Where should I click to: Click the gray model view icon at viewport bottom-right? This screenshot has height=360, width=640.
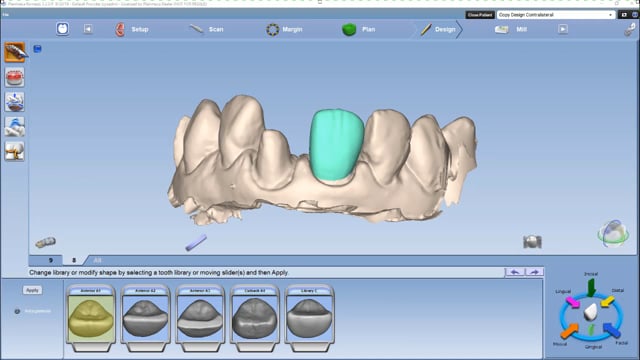pyautogui.click(x=532, y=242)
